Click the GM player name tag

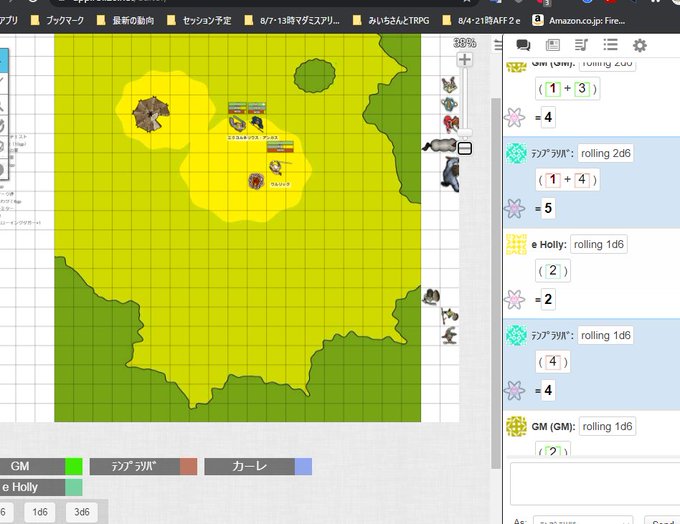[33, 466]
